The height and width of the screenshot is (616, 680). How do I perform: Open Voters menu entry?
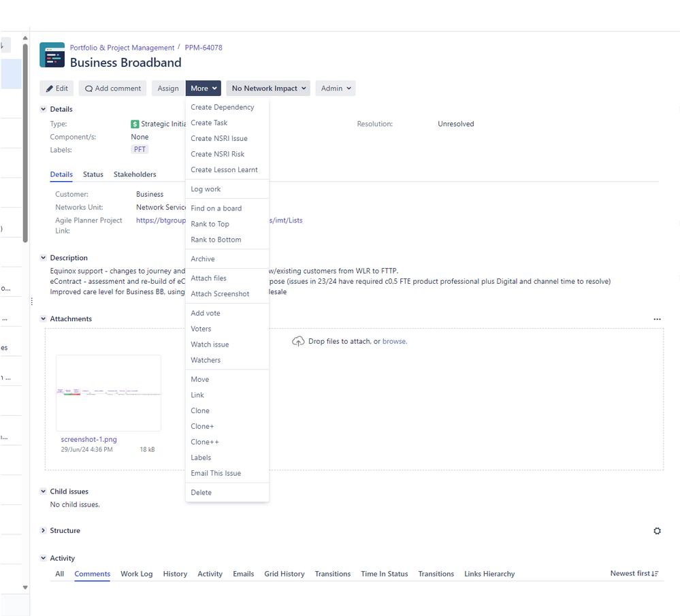tap(227, 329)
